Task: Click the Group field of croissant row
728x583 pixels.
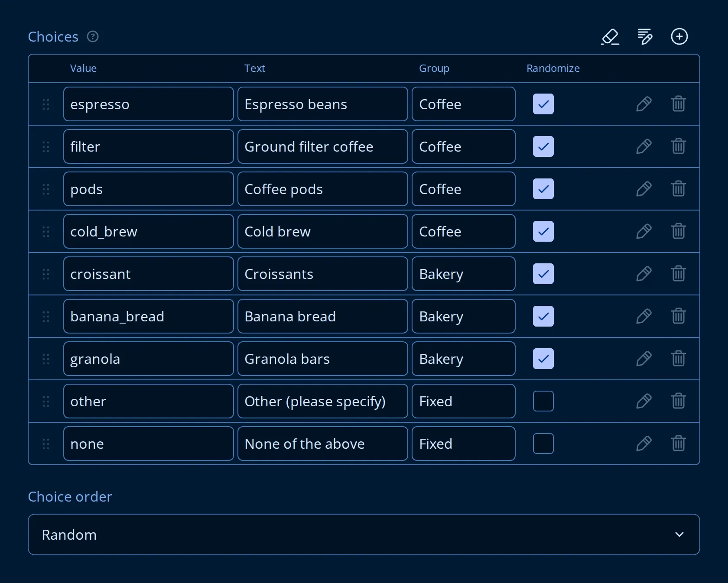Action: (464, 274)
